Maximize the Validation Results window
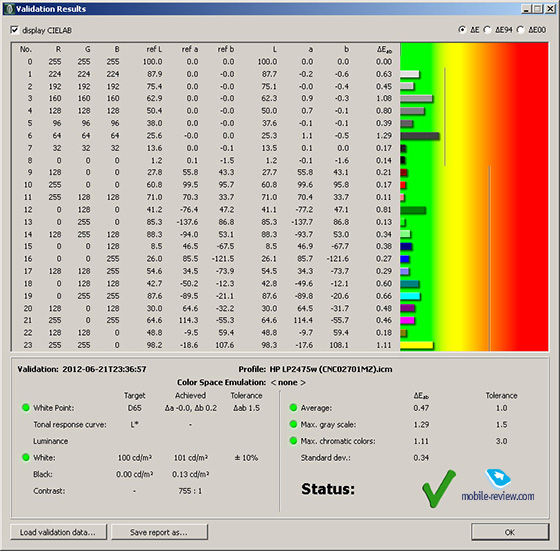560x551 pixels. point(538,9)
